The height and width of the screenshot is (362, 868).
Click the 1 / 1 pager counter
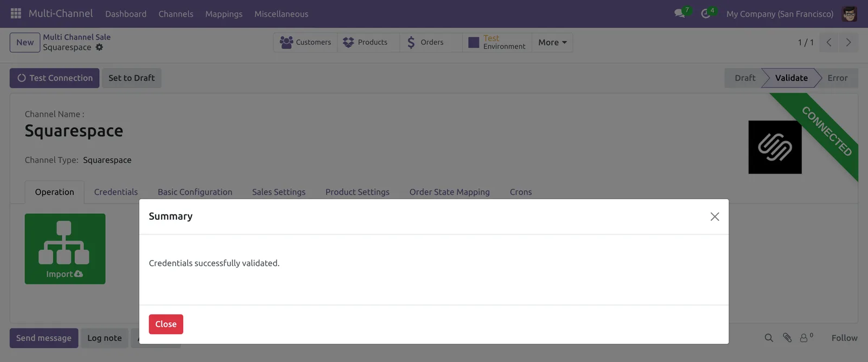pos(806,42)
